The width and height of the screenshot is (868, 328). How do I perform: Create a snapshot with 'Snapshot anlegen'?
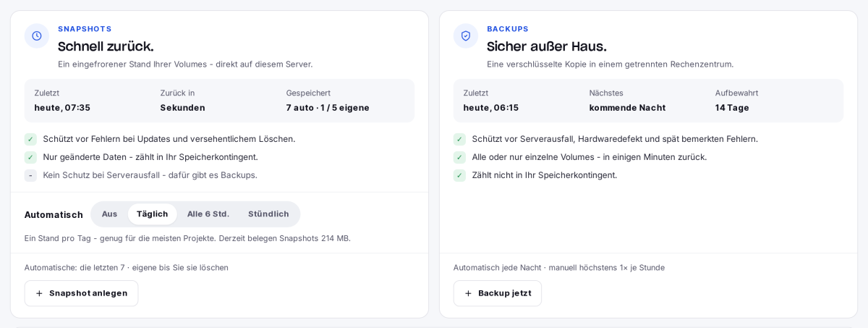point(81,293)
